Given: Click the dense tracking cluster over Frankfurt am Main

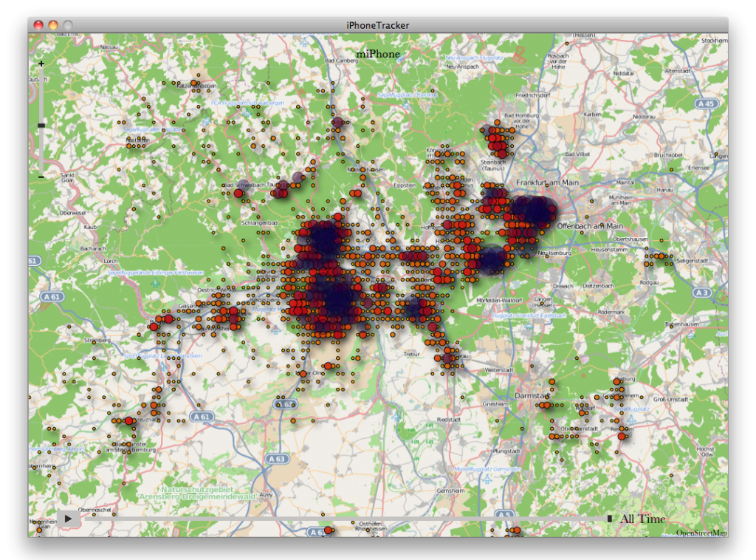Looking at the screenshot, I should coord(535,209).
